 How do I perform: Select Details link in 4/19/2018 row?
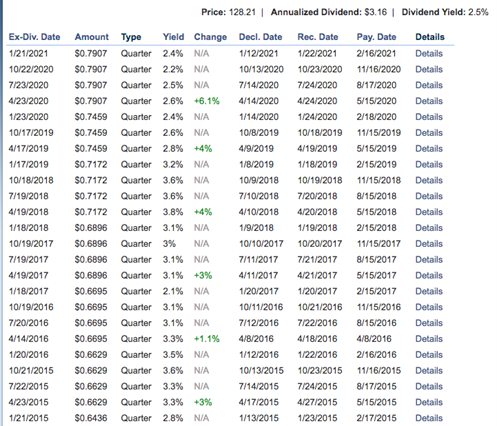click(429, 212)
